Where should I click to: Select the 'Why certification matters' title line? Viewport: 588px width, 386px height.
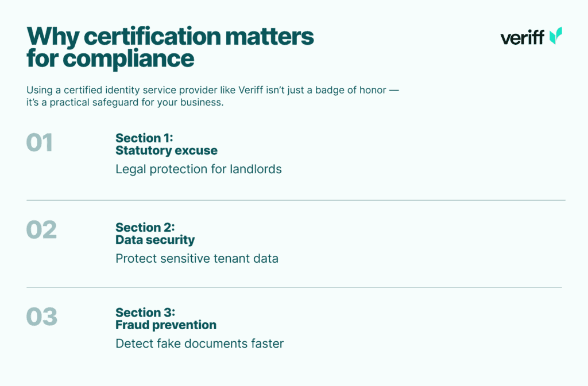(x=171, y=37)
